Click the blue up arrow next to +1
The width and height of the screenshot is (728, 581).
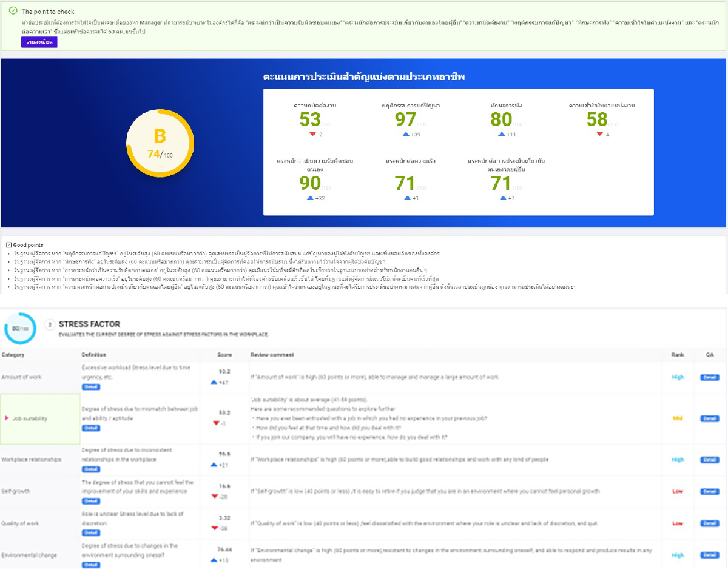pos(408,198)
